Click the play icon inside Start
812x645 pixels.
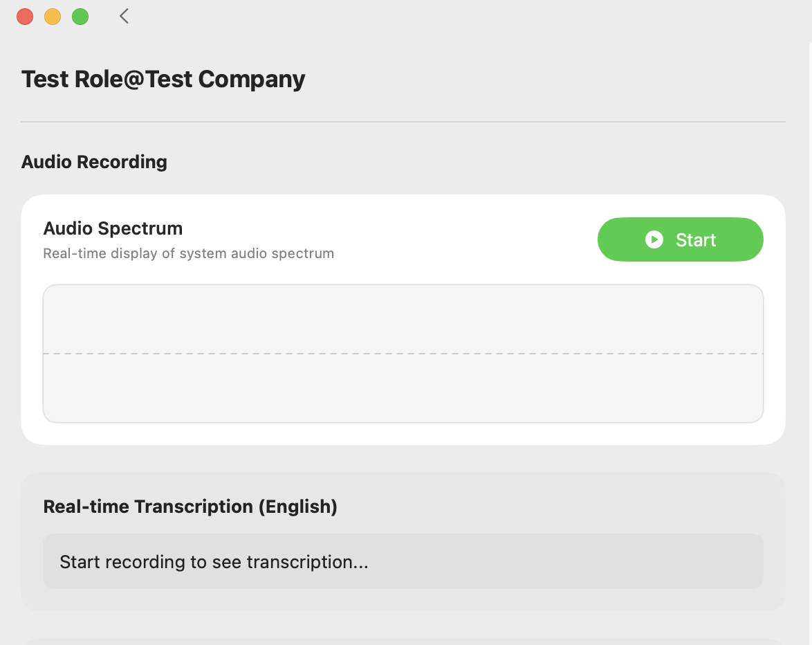point(654,239)
